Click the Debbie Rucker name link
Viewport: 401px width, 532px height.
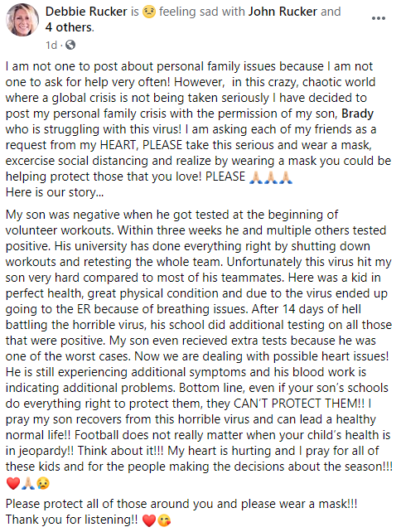coord(86,12)
